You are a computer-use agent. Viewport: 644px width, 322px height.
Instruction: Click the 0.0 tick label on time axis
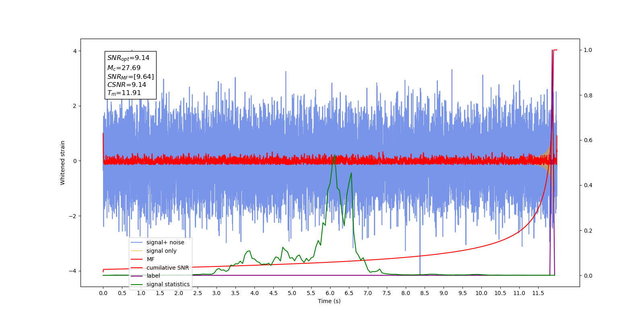pyautogui.click(x=103, y=293)
